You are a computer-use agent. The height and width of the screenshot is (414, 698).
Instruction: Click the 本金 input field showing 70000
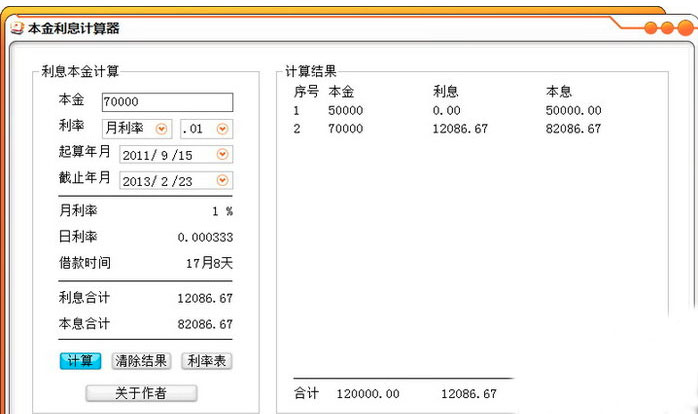pos(167,102)
